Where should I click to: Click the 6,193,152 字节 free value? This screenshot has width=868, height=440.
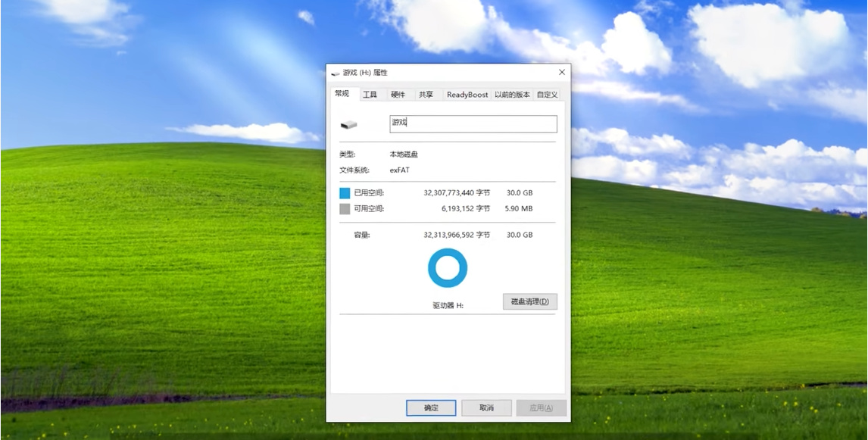point(466,209)
